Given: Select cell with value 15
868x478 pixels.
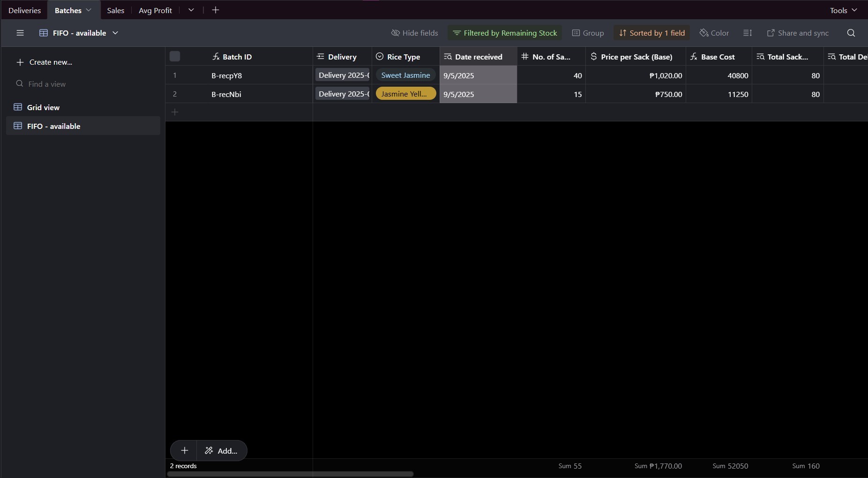Looking at the screenshot, I should [x=551, y=94].
